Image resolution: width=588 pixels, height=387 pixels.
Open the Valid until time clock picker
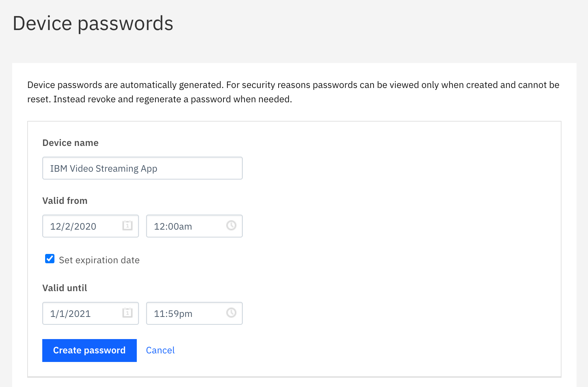click(x=231, y=313)
